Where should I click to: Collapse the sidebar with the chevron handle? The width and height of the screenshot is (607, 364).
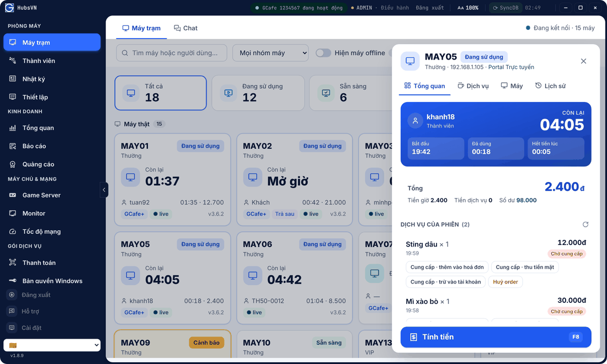pos(104,190)
